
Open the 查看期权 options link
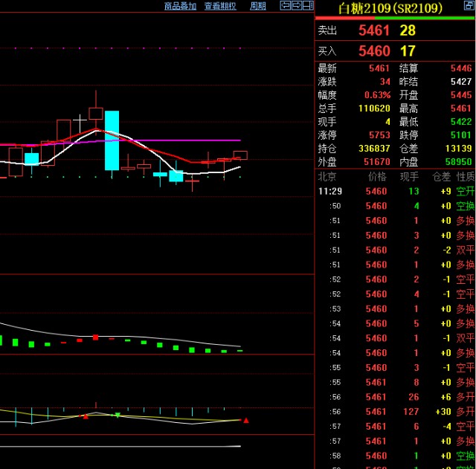(220, 6)
